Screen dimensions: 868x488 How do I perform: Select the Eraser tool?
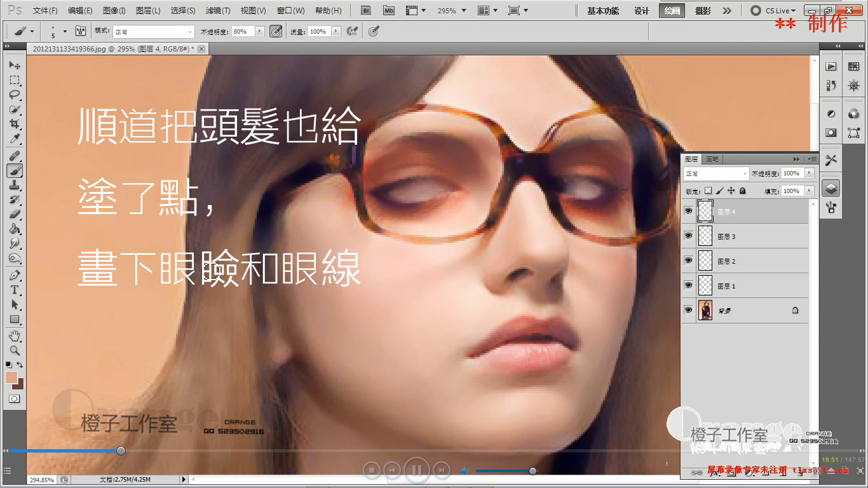(x=15, y=215)
